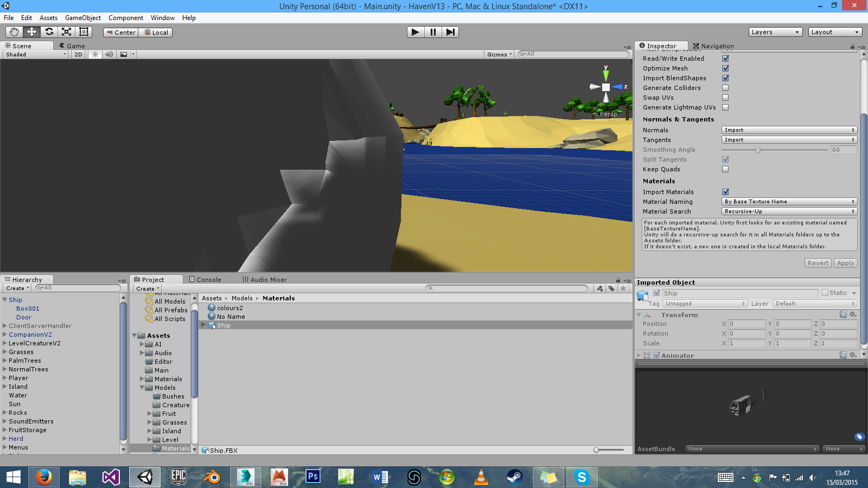Toggle scene audio speaker icon
Viewport: 868px width, 488px height.
109,54
